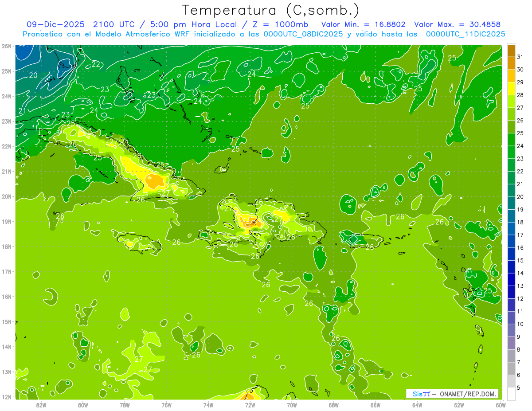Select the 0000UTC_11DIC2025 valid-until text
This screenshot has height=411, width=532.
[x=465, y=34]
